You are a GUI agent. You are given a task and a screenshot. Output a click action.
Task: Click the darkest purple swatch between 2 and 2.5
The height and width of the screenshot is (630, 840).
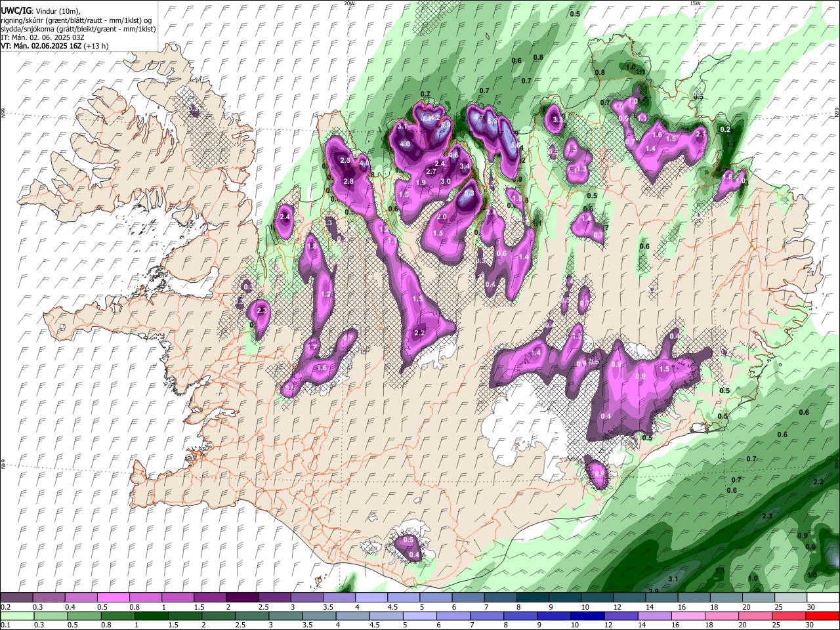point(242,597)
